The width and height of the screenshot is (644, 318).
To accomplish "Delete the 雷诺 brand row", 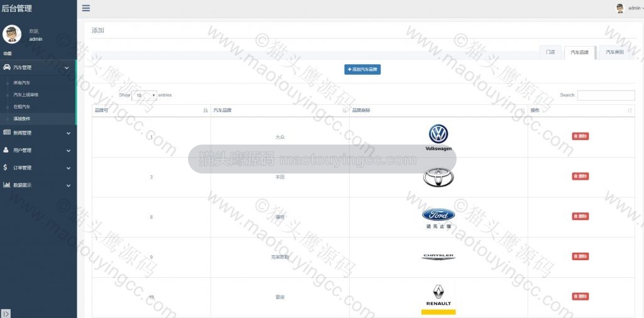I will click(x=580, y=296).
